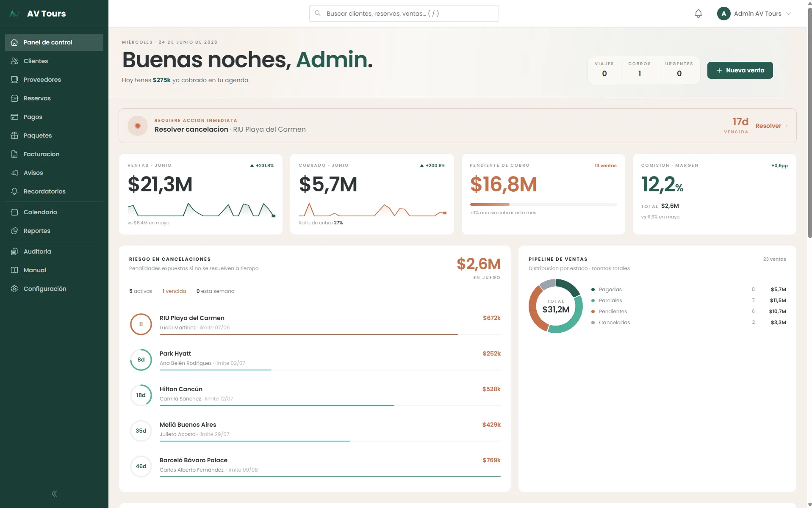Screen dimensions: 812x508
Task: Click the Recordatorios bell icon in sidebar
Action: 14,191
